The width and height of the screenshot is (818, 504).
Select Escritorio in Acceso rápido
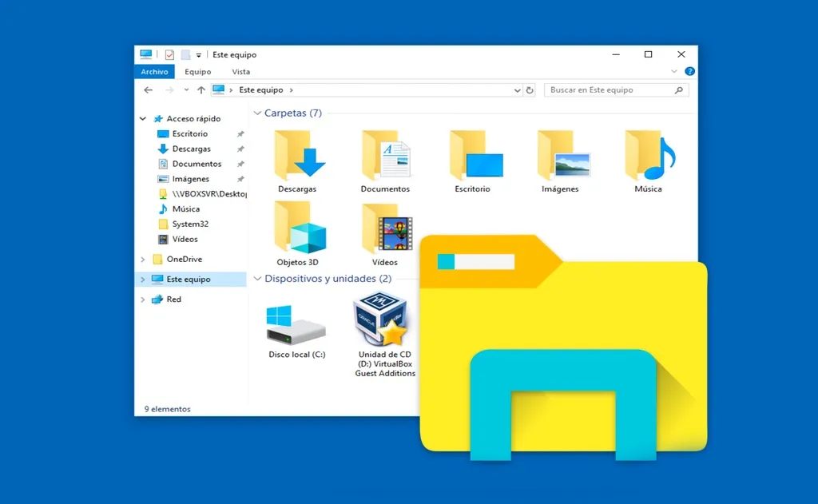click(189, 134)
